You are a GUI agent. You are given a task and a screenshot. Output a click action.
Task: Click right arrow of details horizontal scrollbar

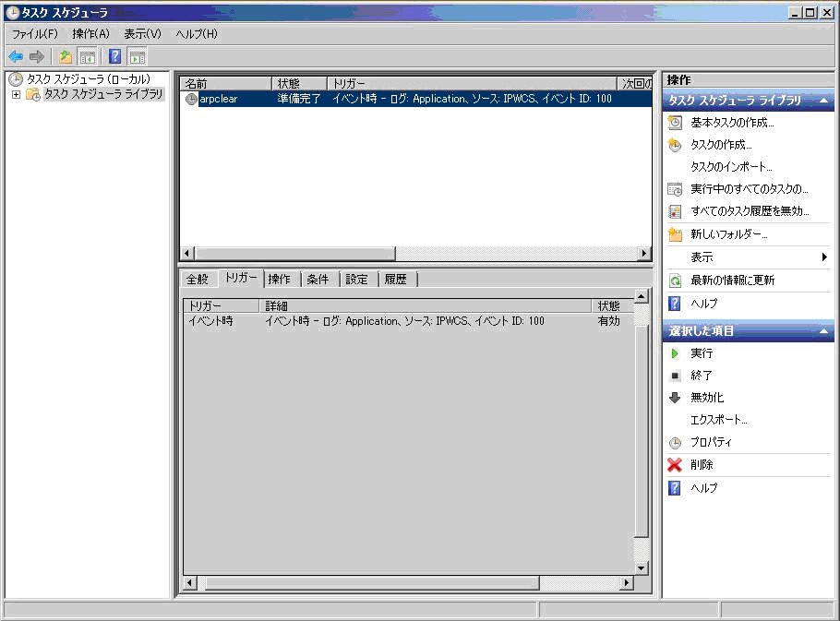click(627, 582)
